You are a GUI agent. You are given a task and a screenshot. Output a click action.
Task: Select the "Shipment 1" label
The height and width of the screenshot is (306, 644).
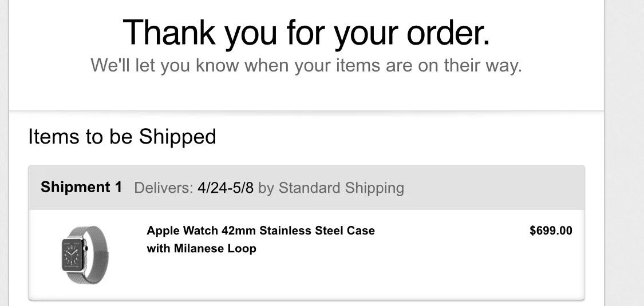point(81,188)
